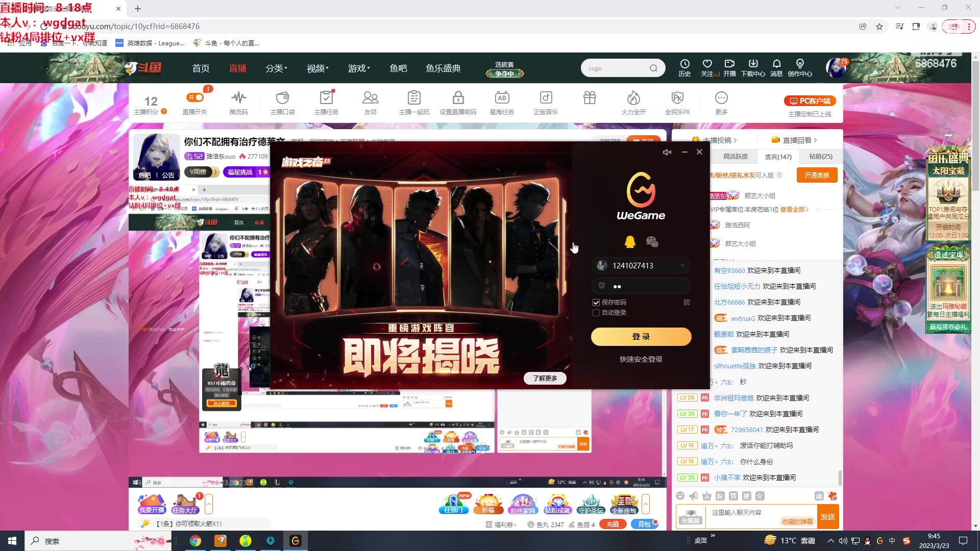Switch to the 周活跃度 tab

735,156
